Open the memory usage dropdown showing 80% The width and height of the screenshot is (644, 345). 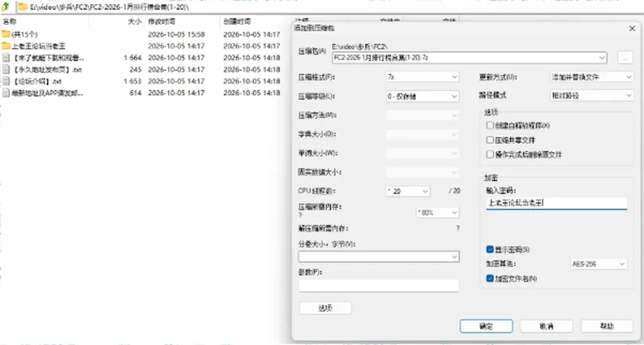pyautogui.click(x=437, y=212)
